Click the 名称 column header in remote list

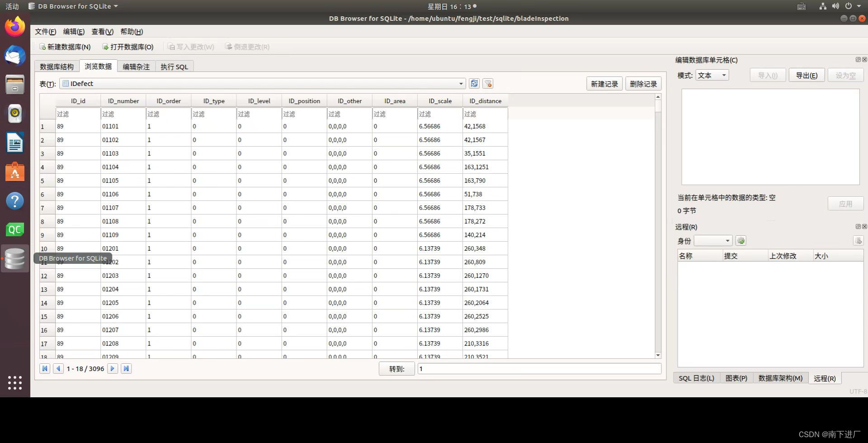700,256
